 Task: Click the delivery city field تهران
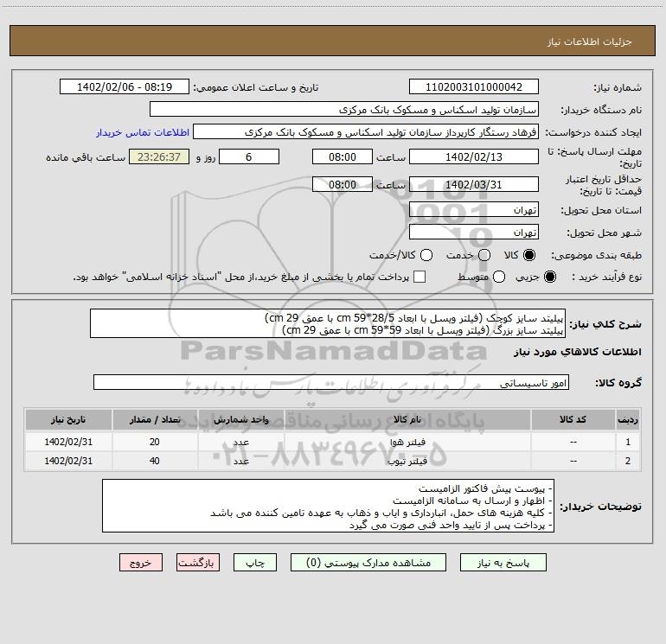click(474, 232)
